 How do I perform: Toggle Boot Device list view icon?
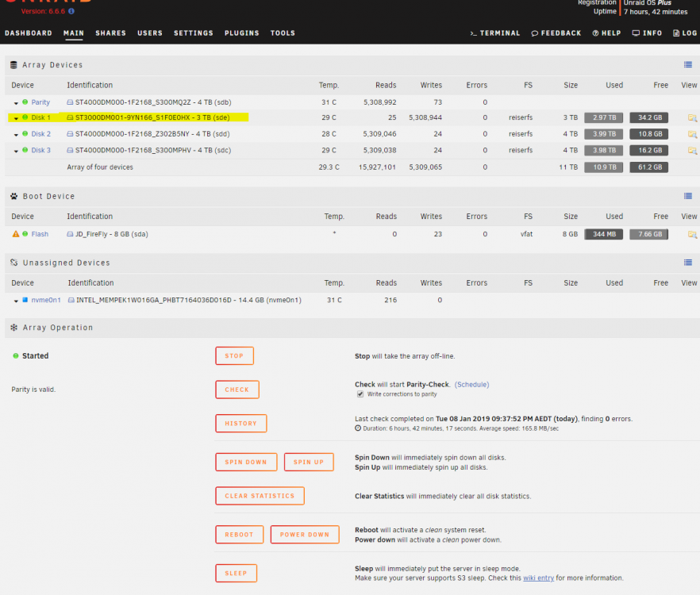click(688, 196)
